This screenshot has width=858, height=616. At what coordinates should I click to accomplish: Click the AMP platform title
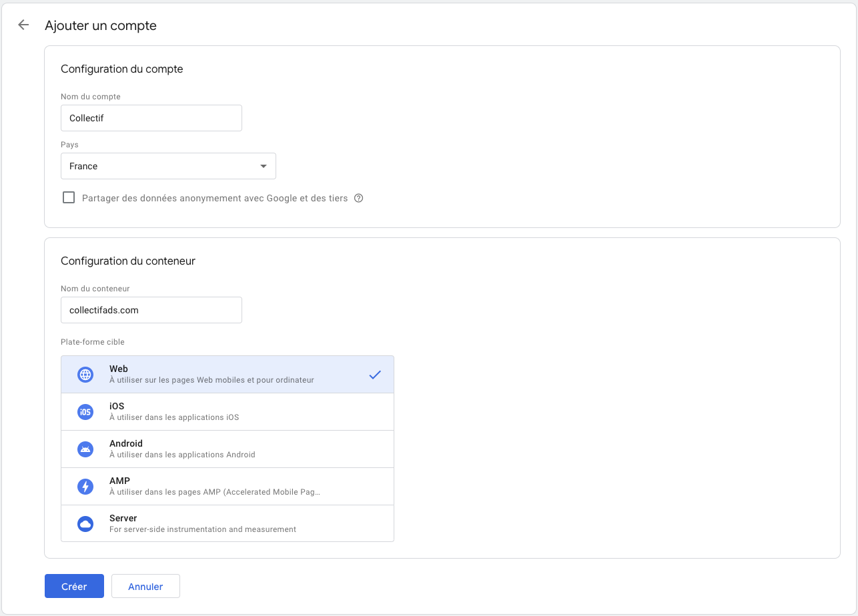click(x=120, y=481)
